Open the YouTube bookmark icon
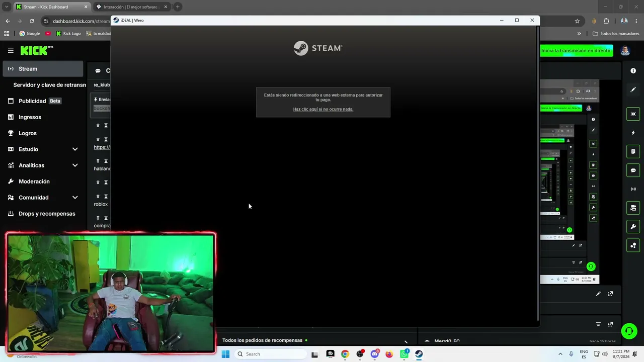 [x=48, y=34]
